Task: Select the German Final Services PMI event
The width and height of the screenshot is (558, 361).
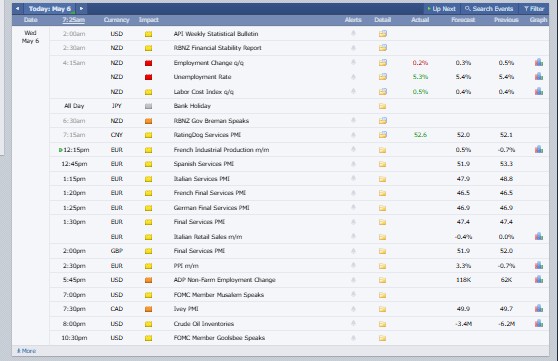Action: pyautogui.click(x=211, y=208)
